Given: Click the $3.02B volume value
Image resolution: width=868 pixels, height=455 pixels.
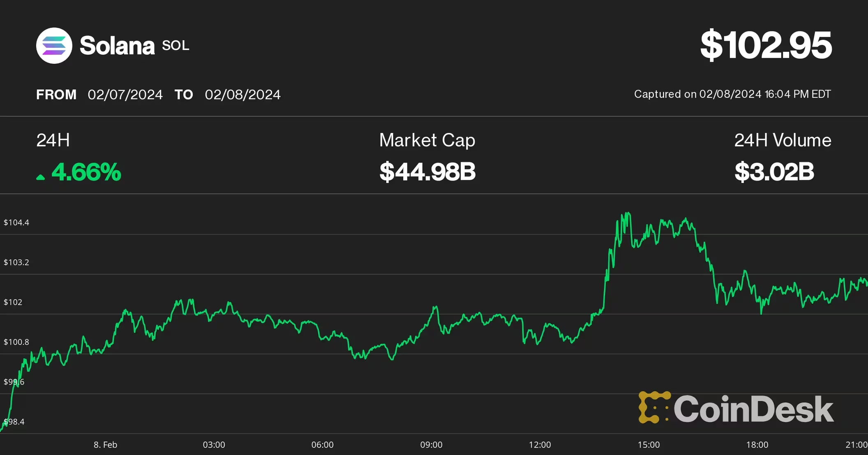Looking at the screenshot, I should point(774,172).
